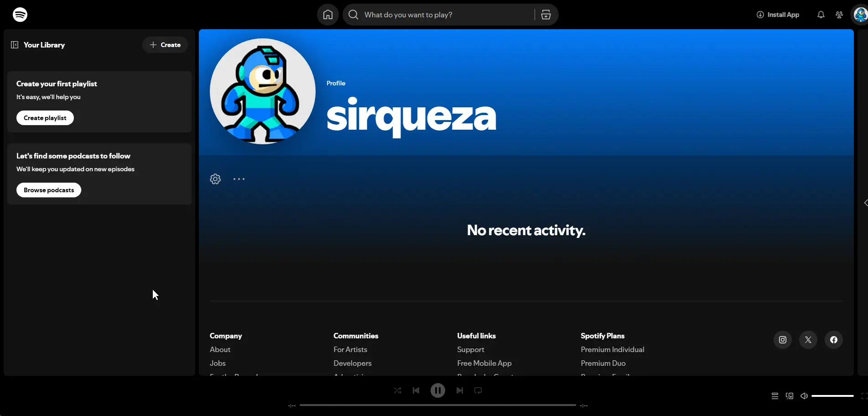Click the plus Create button

[x=165, y=45]
